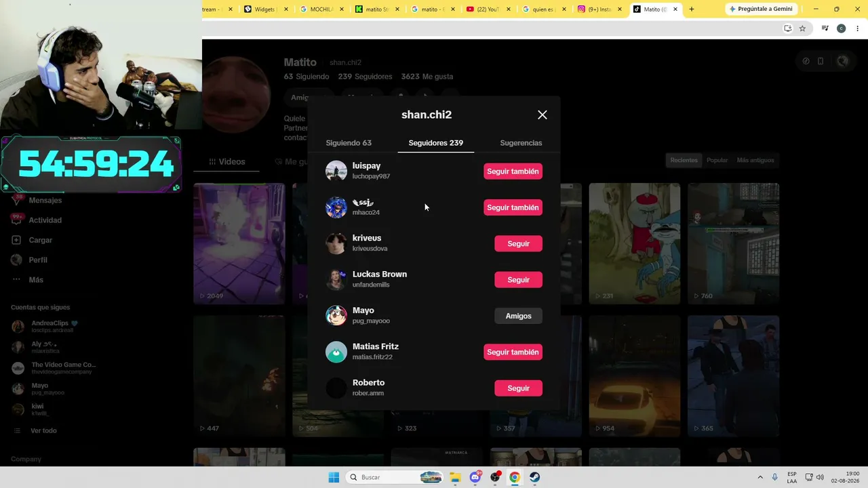Open the video thumbnail with 447 views
This screenshot has width=868, height=488.
click(x=239, y=376)
